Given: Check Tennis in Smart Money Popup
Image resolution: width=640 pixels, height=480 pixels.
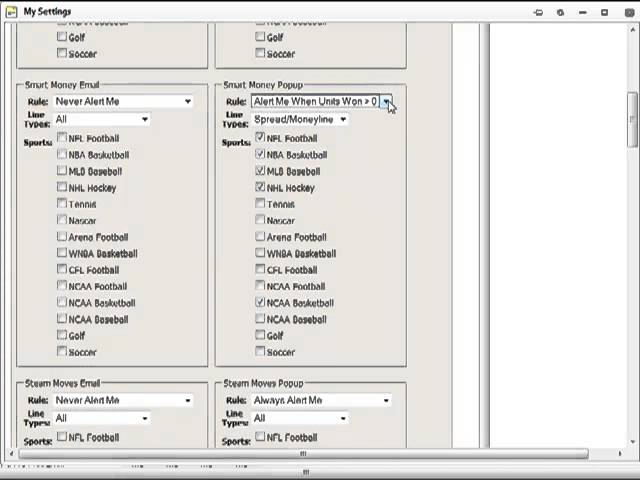Looking at the screenshot, I should 260,203.
